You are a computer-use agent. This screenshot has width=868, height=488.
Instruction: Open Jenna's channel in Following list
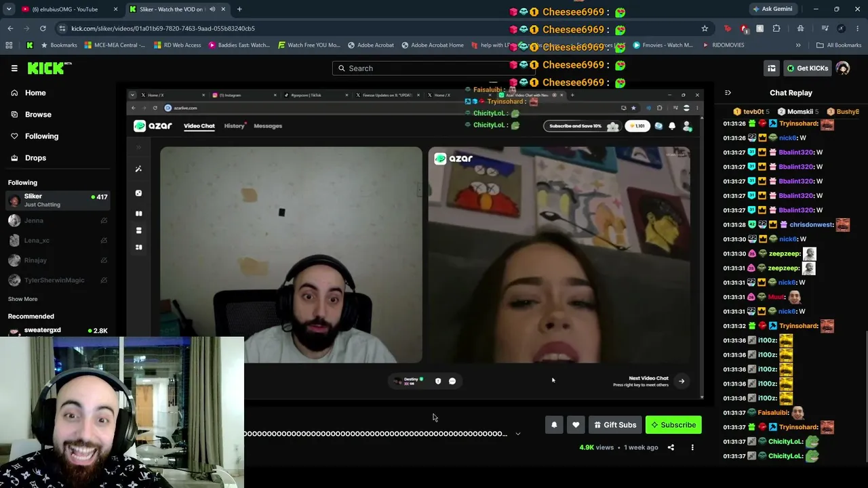pos(58,220)
